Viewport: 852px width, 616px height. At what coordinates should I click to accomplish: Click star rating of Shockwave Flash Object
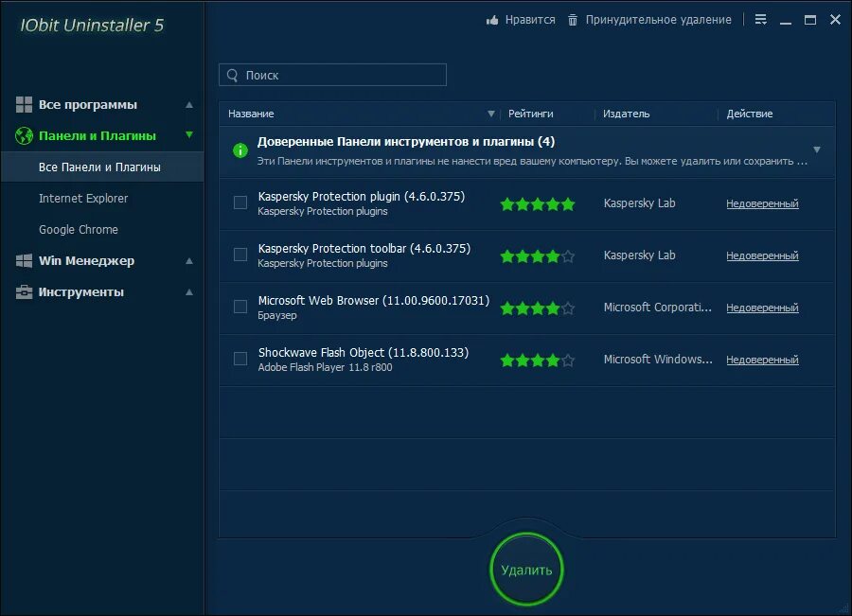click(538, 360)
